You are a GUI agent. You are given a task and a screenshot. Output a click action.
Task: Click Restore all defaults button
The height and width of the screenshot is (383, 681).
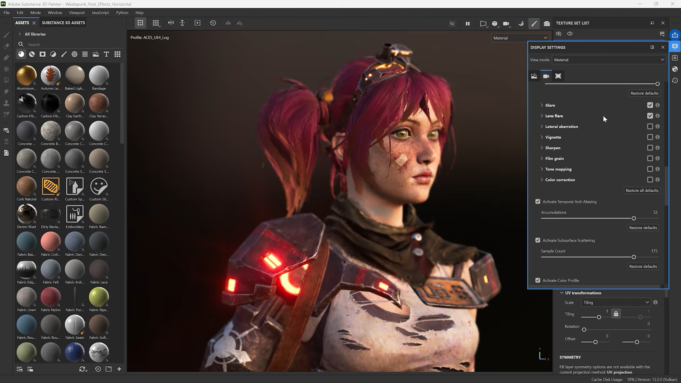pyautogui.click(x=642, y=190)
